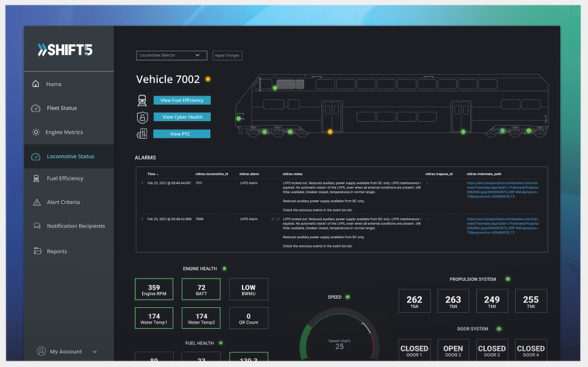
Task: Click the View Cyber Health button
Action: coord(182,117)
